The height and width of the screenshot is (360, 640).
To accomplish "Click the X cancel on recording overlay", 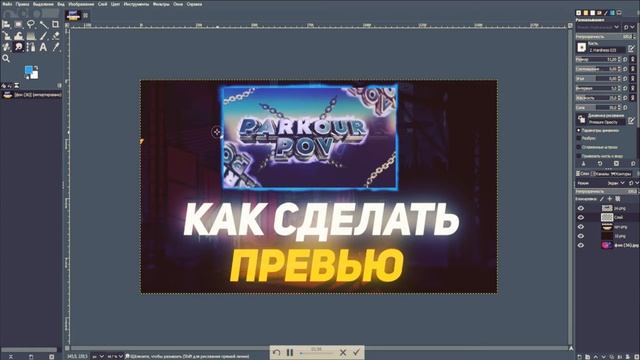I will click(x=343, y=352).
